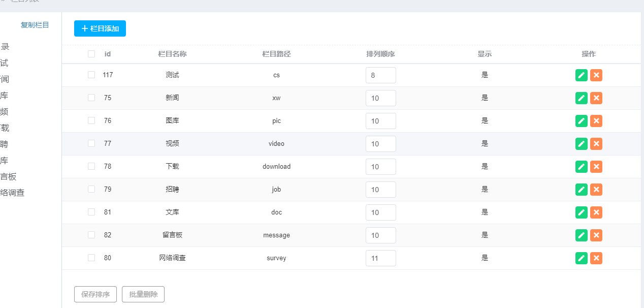Image resolution: width=644 pixels, height=308 pixels.
Task: Delete the 新闻 column using orange icon
Action: tap(596, 98)
